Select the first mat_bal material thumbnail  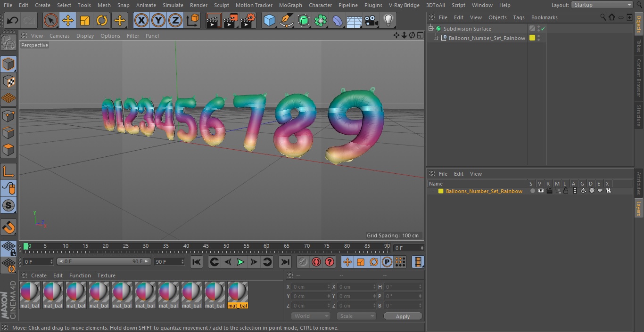(30, 295)
